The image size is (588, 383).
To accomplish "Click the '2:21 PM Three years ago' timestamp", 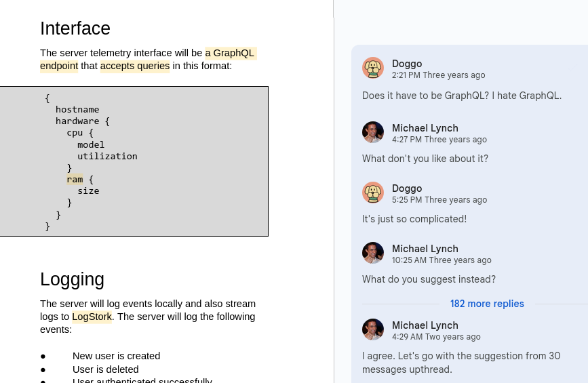I will [x=438, y=75].
